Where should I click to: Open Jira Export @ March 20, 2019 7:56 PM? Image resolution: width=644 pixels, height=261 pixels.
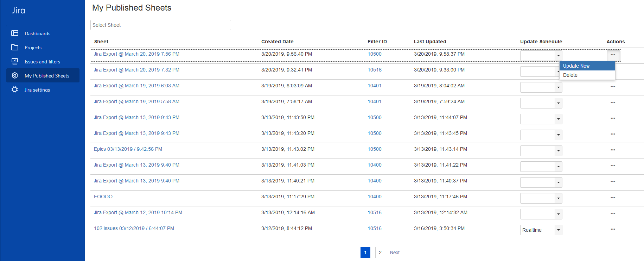coord(136,54)
